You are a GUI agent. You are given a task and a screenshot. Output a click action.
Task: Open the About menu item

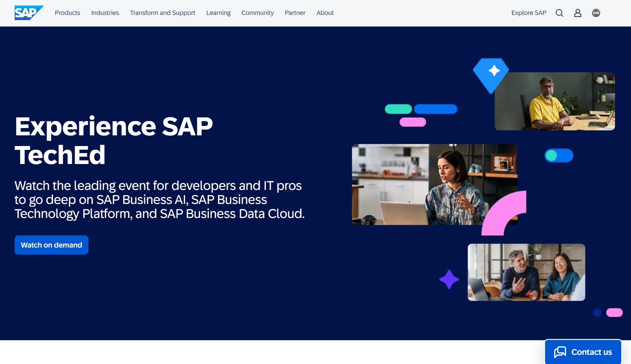point(325,13)
